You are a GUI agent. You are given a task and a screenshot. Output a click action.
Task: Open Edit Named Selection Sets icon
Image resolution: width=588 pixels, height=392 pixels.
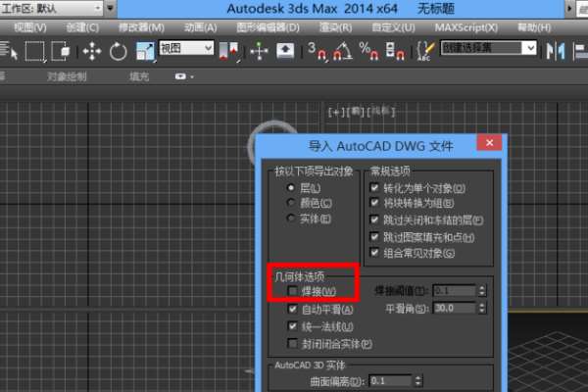click(x=425, y=51)
